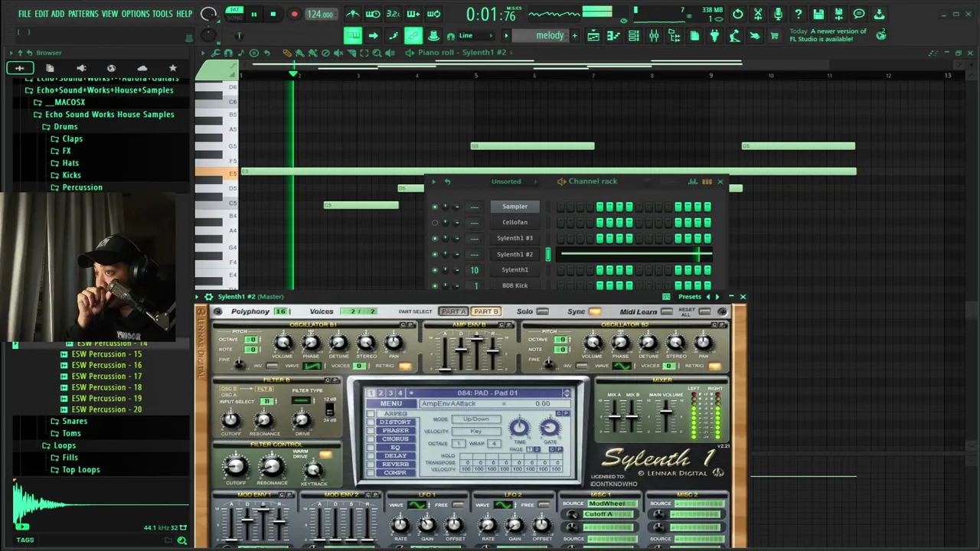The image size is (980, 551).
Task: Expand the Claps folder
Action: [x=73, y=139]
